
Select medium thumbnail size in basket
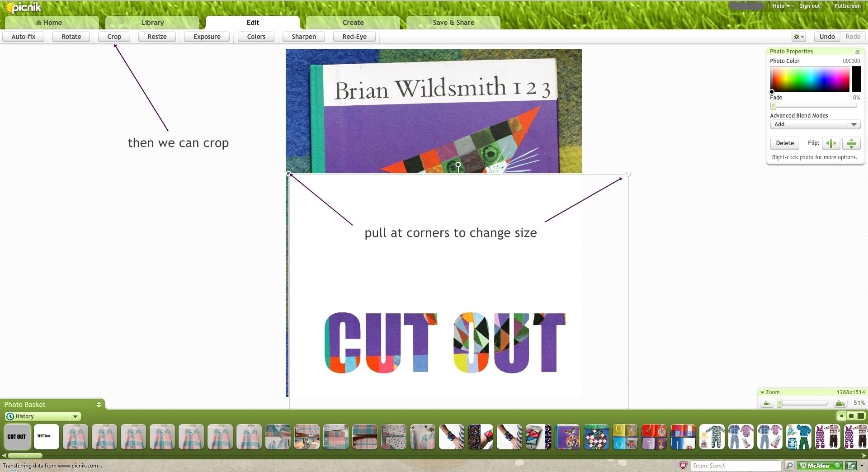[x=851, y=416]
